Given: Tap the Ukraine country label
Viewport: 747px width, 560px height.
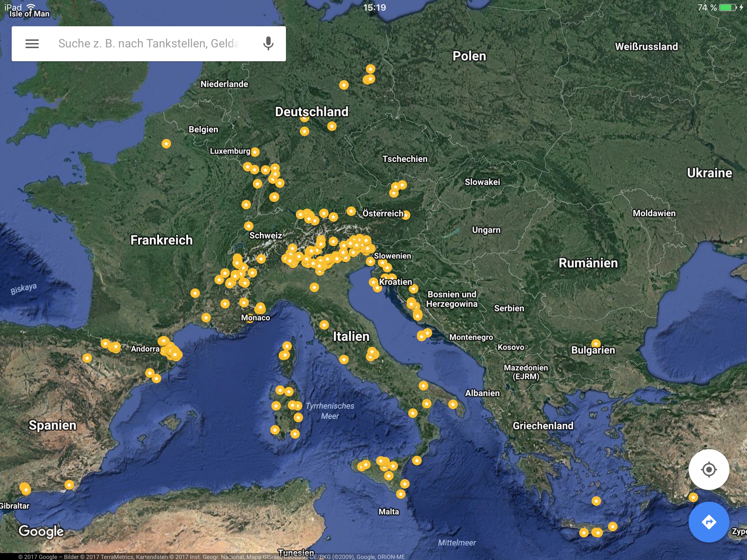Looking at the screenshot, I should [709, 173].
